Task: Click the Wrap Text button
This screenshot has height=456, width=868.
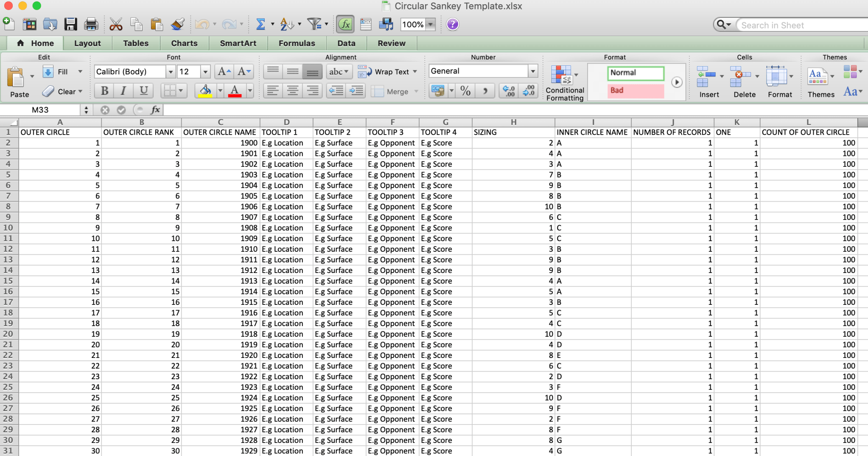Action: (387, 72)
